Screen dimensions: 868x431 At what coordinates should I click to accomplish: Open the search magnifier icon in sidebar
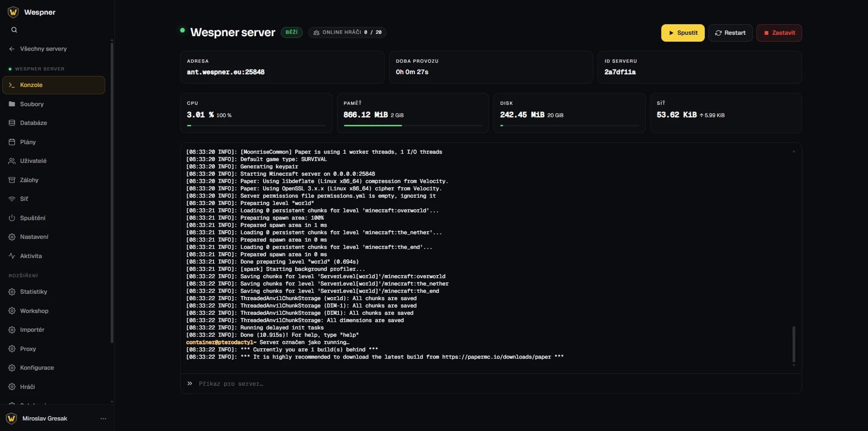(x=14, y=30)
